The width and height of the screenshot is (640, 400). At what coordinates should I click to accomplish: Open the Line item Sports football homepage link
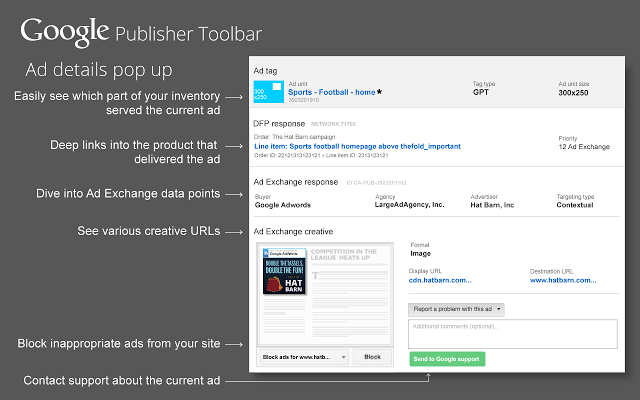pos(357,146)
